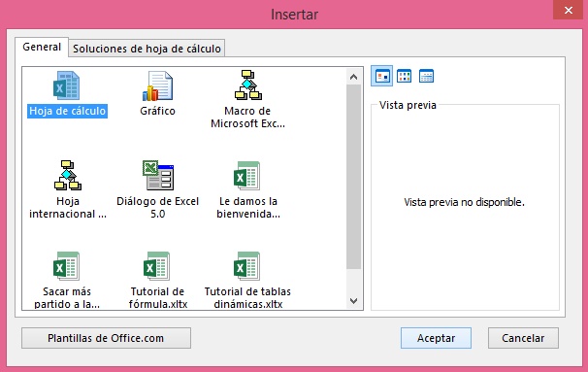Click the template list scrollbar thumb
This screenshot has width=588, height=372.
point(353,177)
